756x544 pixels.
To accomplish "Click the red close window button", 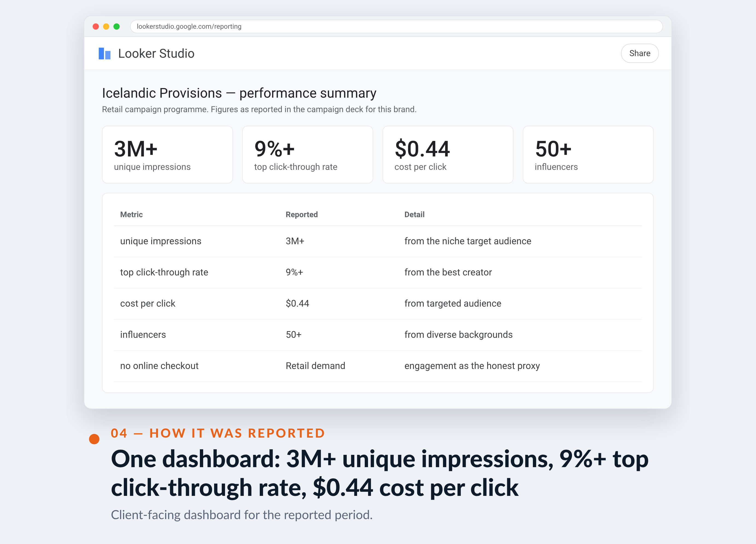I will 96,26.
